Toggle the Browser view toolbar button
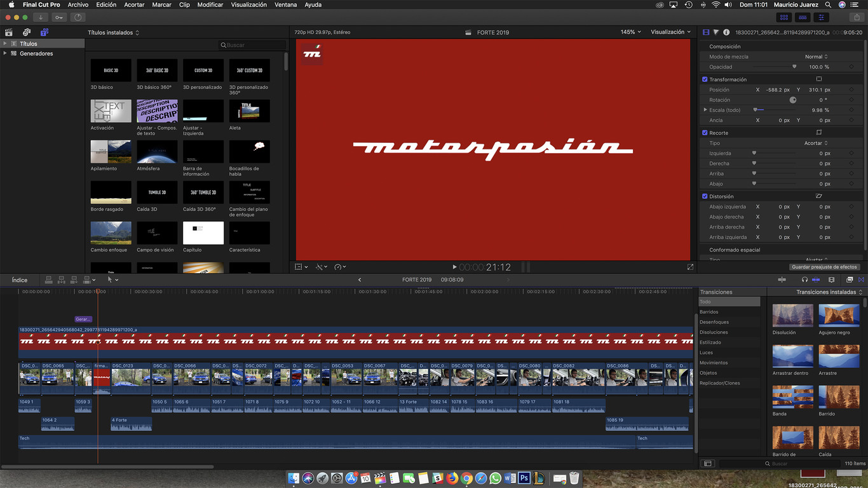The width and height of the screenshot is (868, 488). click(784, 17)
